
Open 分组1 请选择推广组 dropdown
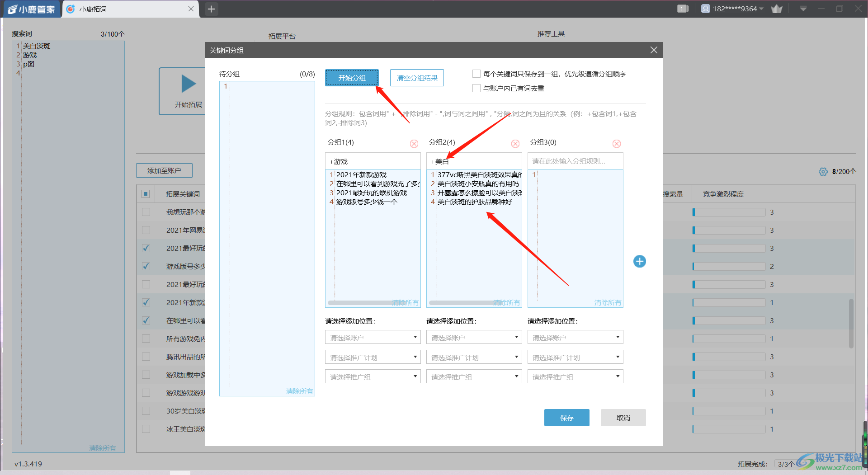coord(373,376)
